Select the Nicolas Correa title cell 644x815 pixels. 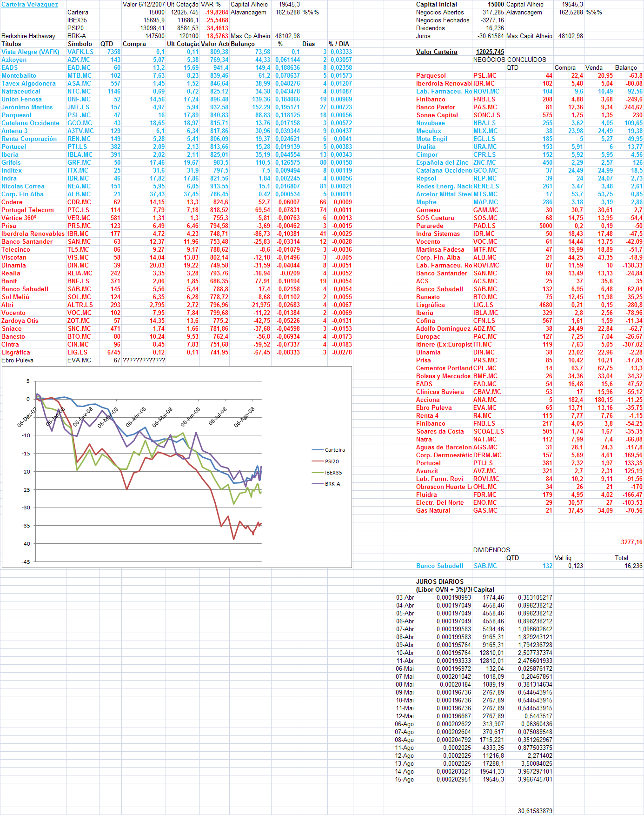click(23, 187)
